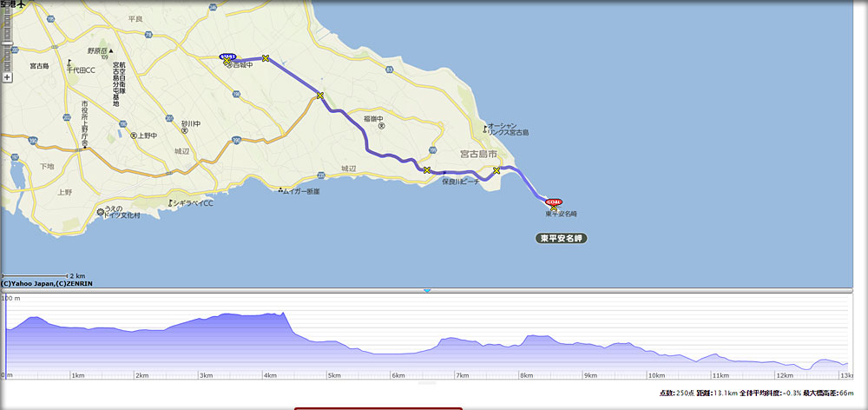The width and height of the screenshot is (868, 410).
Task: Click the golf flag icon at 千代田CC
Action: pyautogui.click(x=69, y=63)
